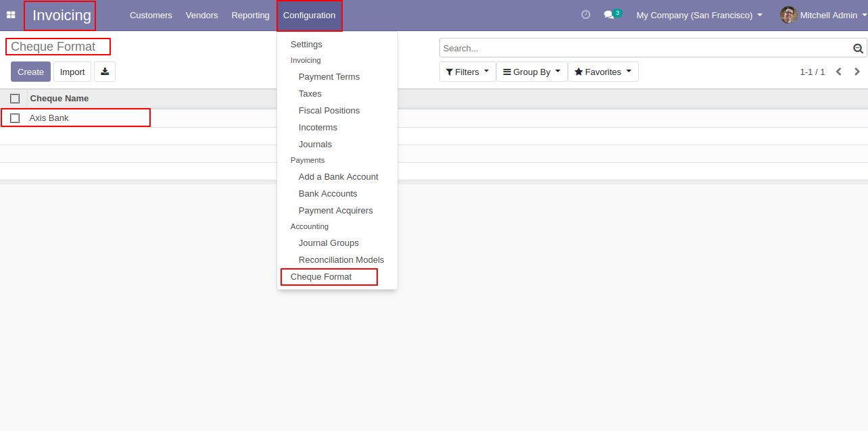Open the Group By dropdown
This screenshot has height=431, width=868.
pyautogui.click(x=532, y=72)
